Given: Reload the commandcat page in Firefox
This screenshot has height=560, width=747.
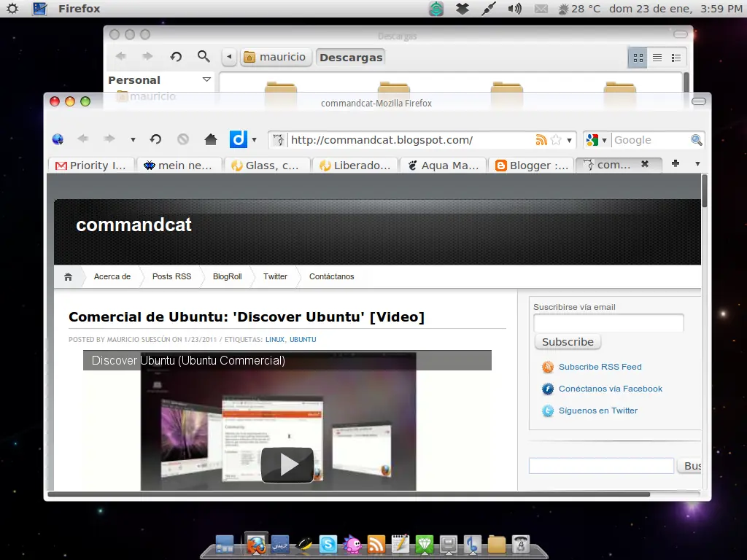Looking at the screenshot, I should point(156,139).
